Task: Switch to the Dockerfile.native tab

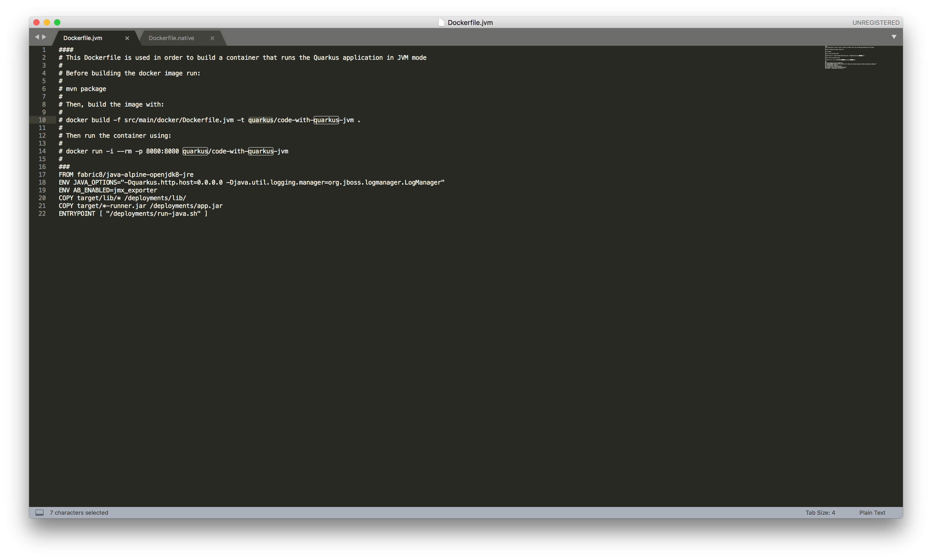Action: 171,38
